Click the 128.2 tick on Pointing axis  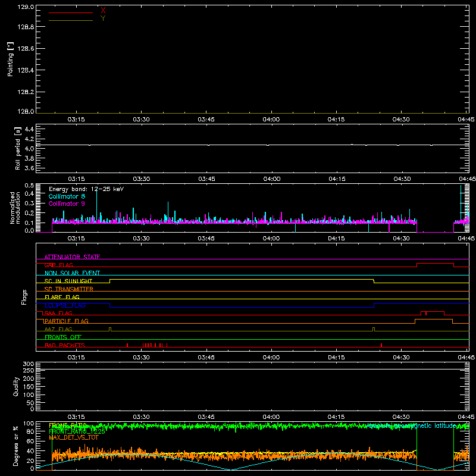click(x=26, y=92)
